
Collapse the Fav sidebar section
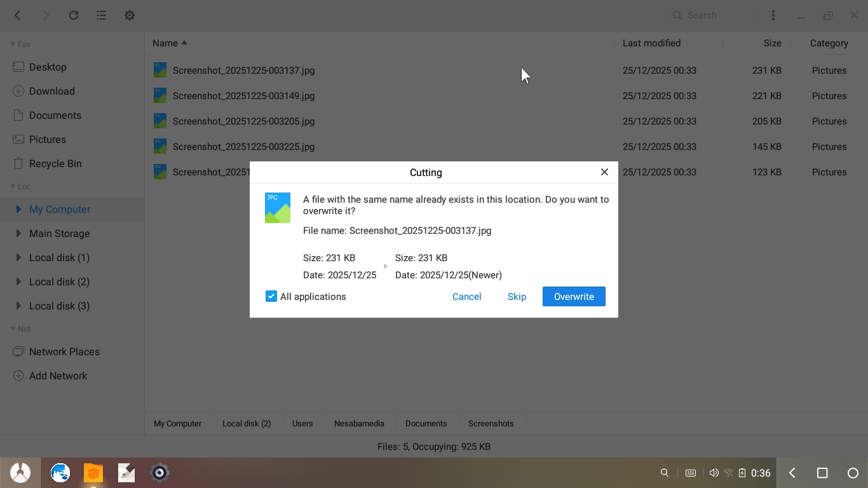(x=13, y=44)
